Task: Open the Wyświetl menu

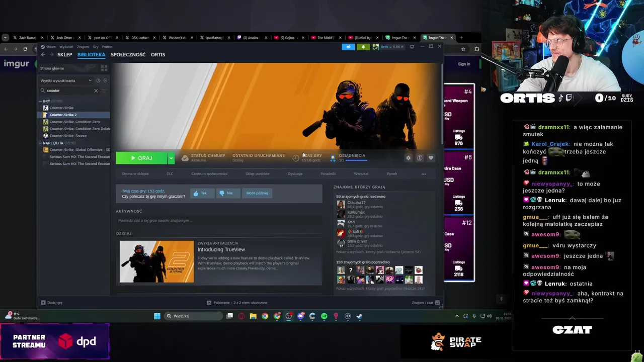Action: [66, 47]
